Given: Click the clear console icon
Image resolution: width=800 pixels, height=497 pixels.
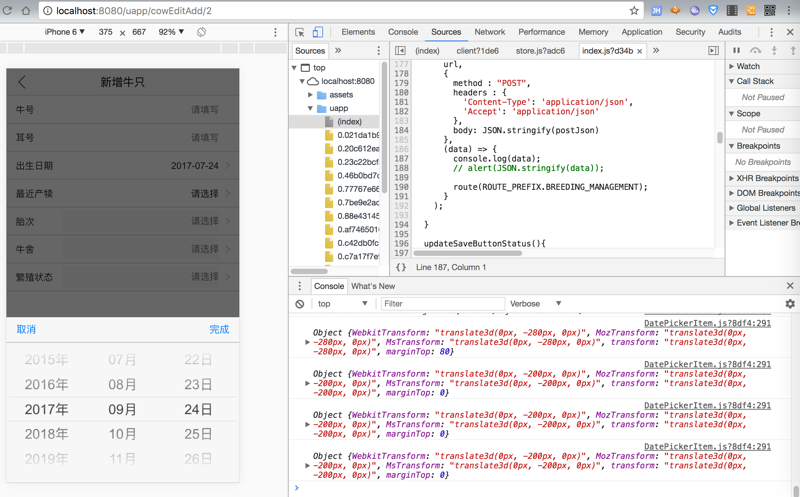Looking at the screenshot, I should point(300,304).
